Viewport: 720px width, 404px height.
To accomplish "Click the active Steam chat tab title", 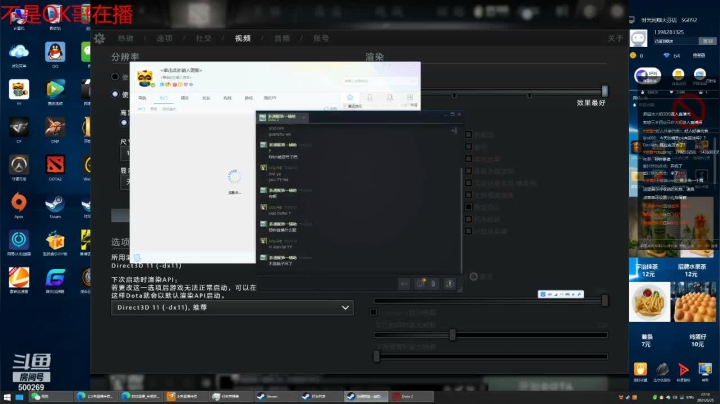I will (282, 118).
